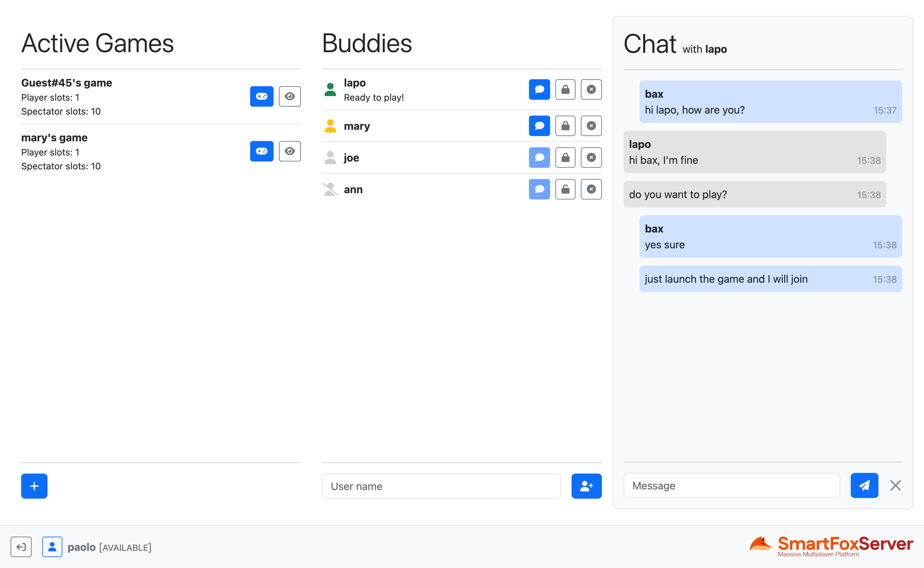Click paolo AVAILABLE status text
Screen dimensions: 924x568
coord(110,547)
